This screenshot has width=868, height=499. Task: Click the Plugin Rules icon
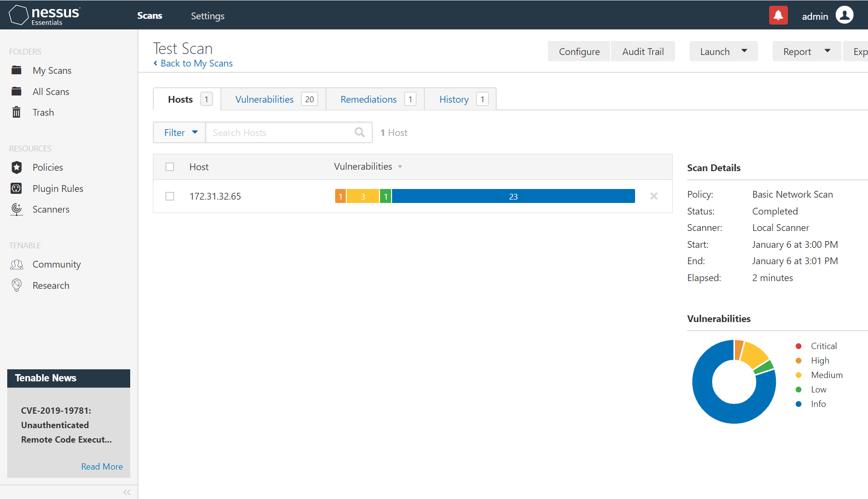[16, 189]
